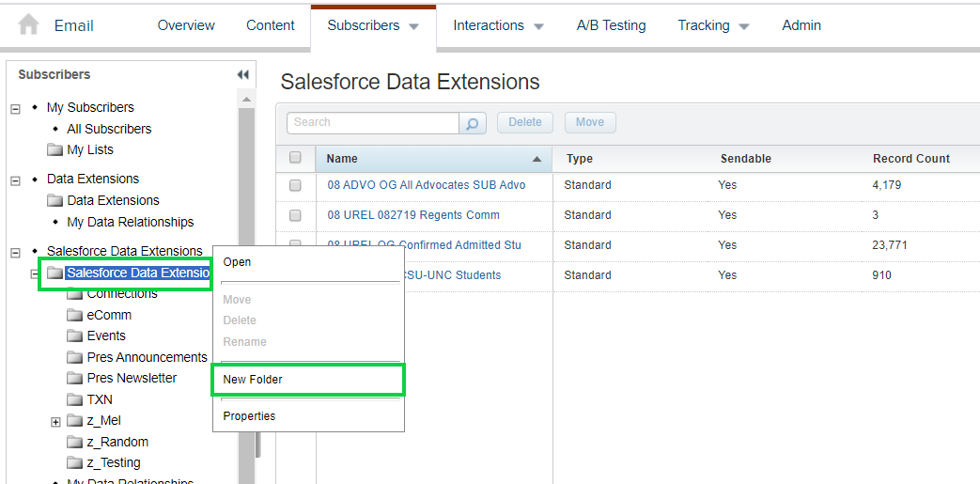Open 08 UREL OG Confirmed Admitted Stu link
The width and height of the screenshot is (980, 484).
[x=424, y=245]
